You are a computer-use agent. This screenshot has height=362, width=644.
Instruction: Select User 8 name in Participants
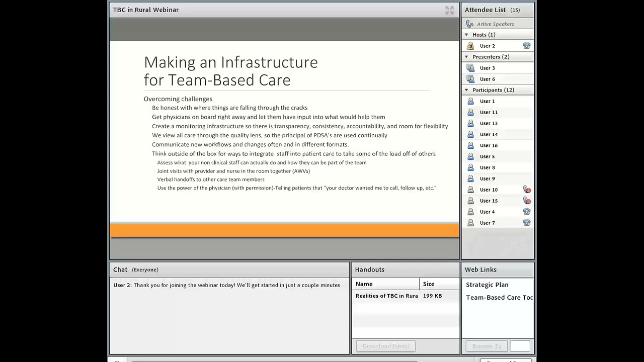pos(487,167)
